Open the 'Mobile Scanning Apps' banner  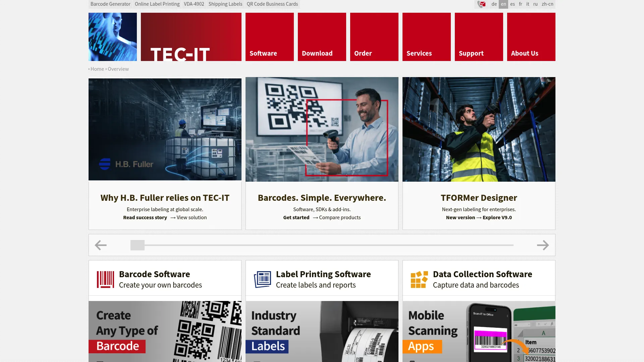point(479,331)
